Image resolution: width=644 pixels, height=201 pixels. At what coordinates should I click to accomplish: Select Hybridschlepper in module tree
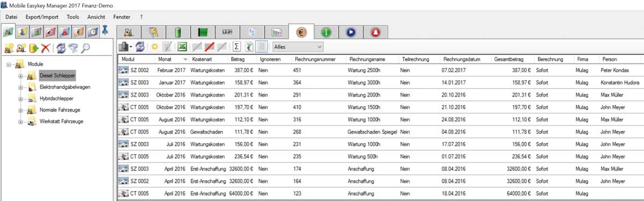[56, 99]
